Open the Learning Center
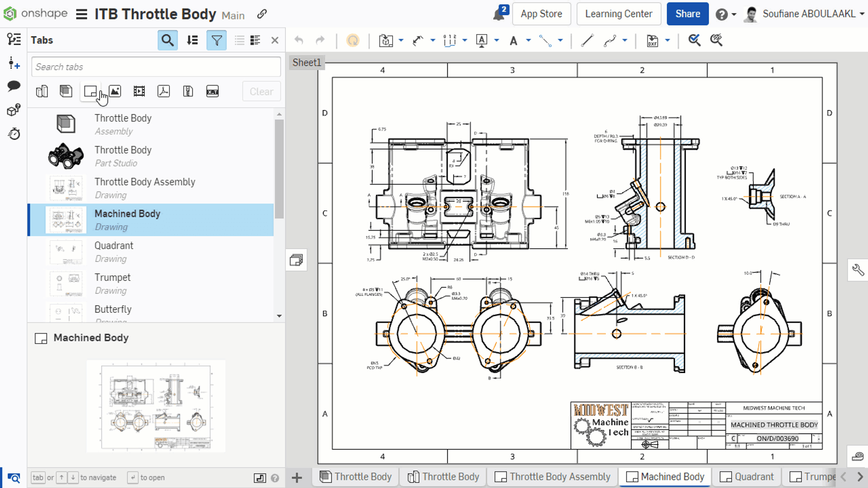This screenshot has height=488, width=868. pyautogui.click(x=618, y=14)
